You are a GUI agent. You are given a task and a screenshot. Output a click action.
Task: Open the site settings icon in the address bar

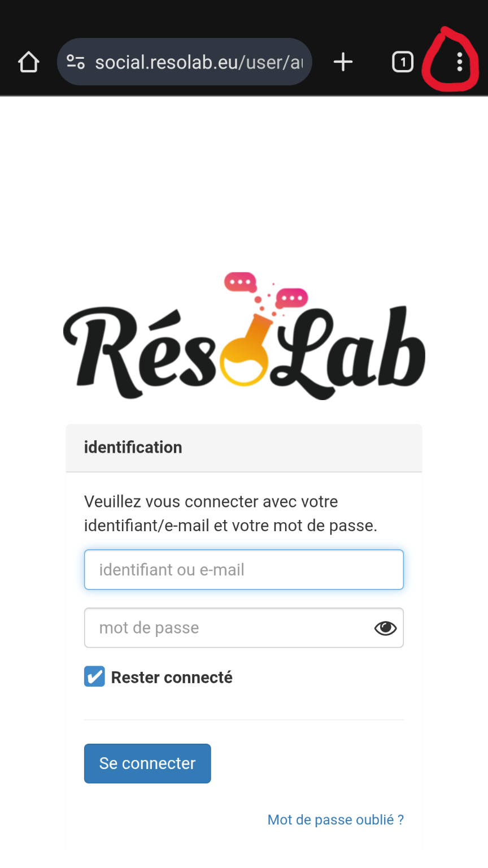click(x=76, y=62)
